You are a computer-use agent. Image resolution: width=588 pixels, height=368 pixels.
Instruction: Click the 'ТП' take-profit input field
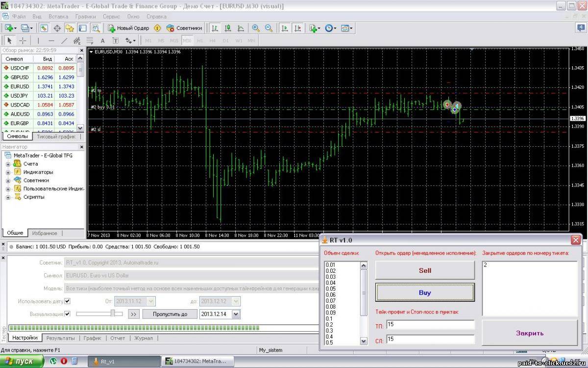[430, 324]
